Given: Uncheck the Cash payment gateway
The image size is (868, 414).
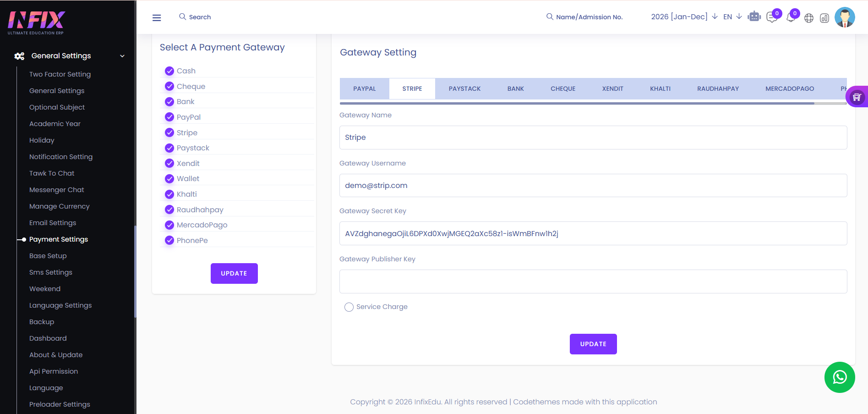Looking at the screenshot, I should point(169,71).
